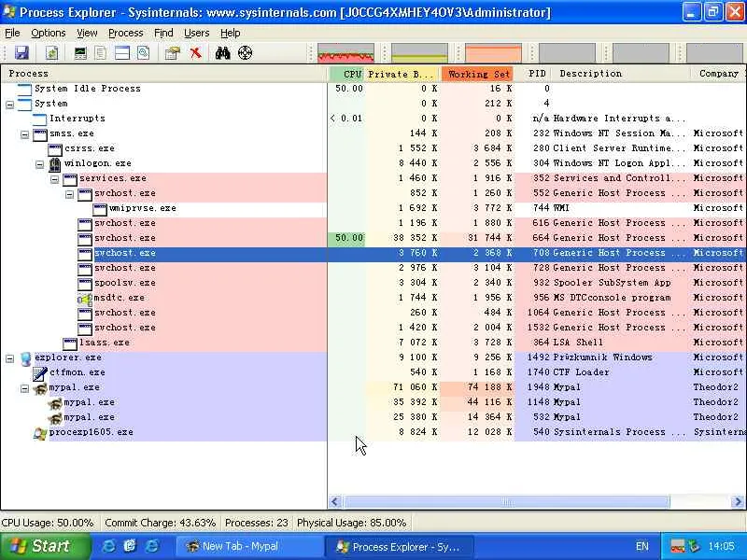Click horizontal scrollbar right arrow

point(738,501)
